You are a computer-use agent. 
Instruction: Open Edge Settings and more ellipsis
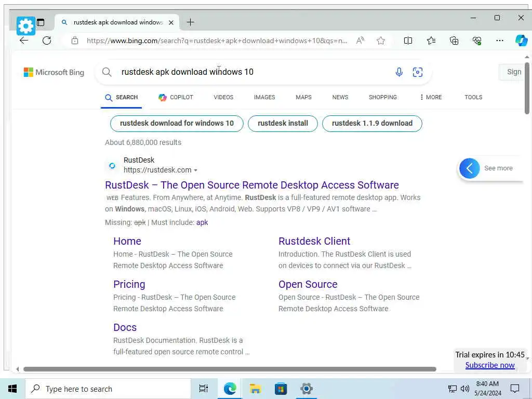coord(499,41)
